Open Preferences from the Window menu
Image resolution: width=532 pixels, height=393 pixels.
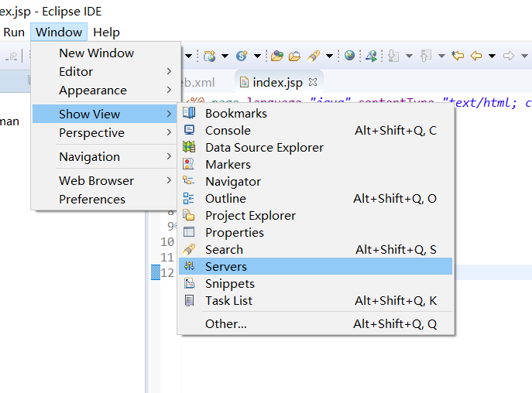click(105, 199)
